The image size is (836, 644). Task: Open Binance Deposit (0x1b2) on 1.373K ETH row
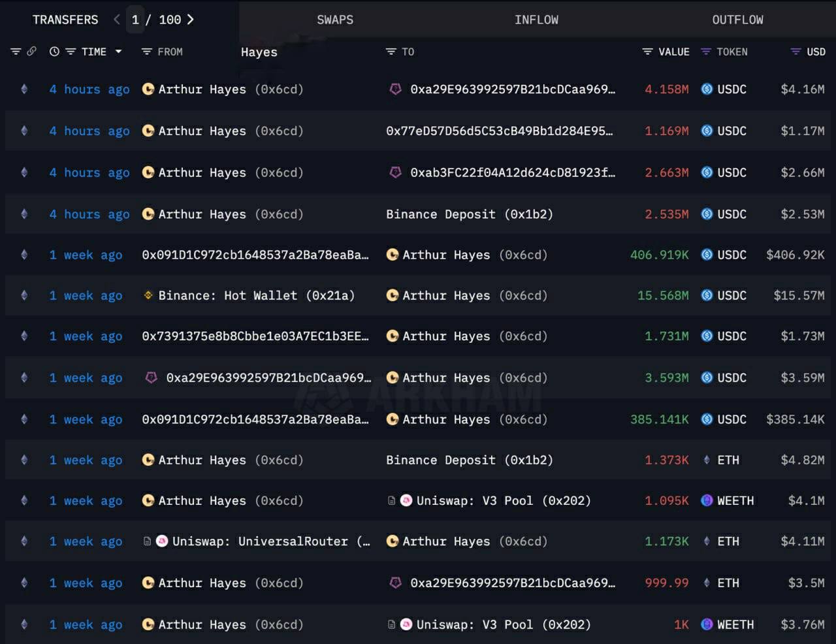pos(470,460)
